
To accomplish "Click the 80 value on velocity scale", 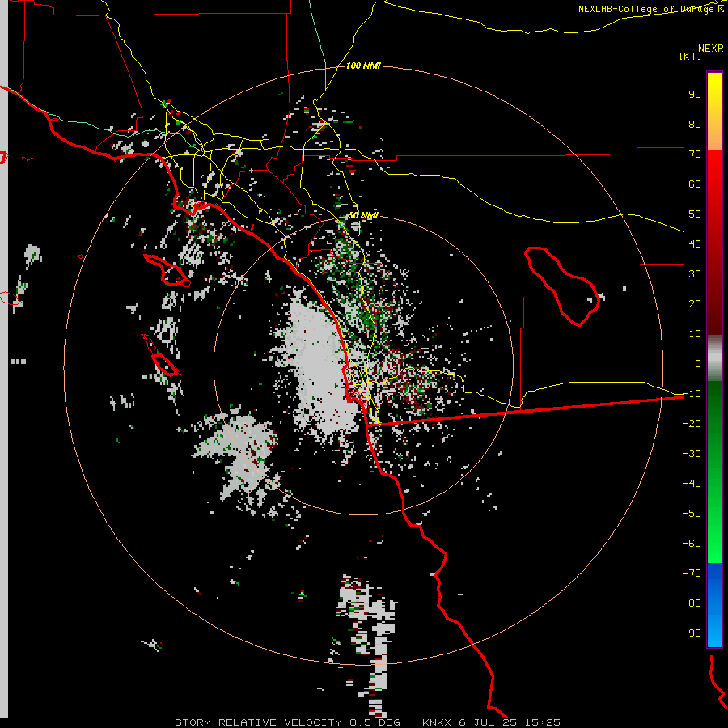I will click(x=695, y=125).
